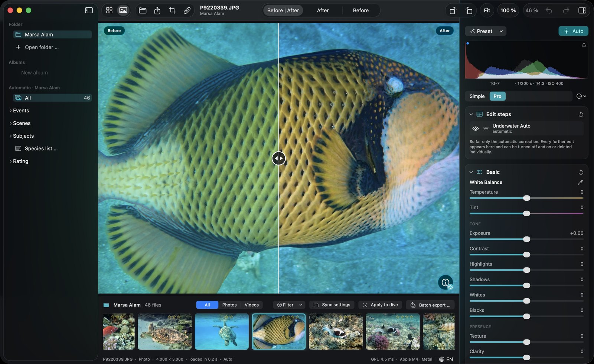Rotate image left icon
Viewport: 594px width, 364px height.
(x=453, y=10)
